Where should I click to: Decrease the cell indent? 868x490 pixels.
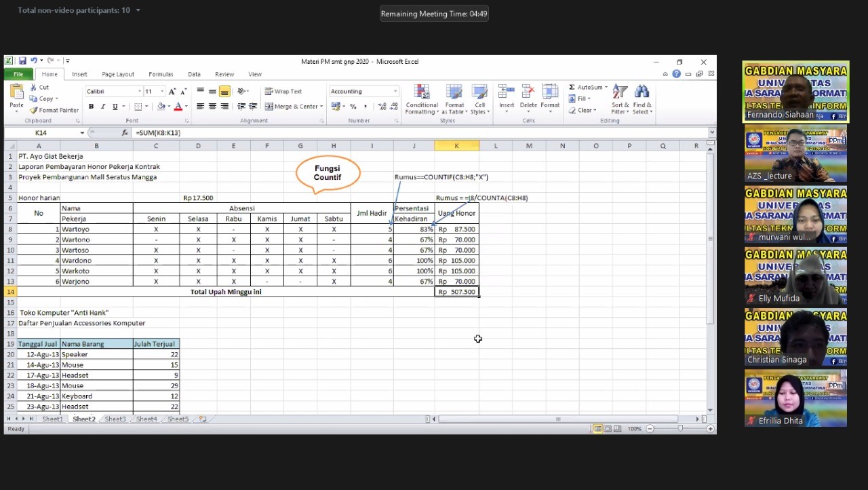click(x=241, y=107)
